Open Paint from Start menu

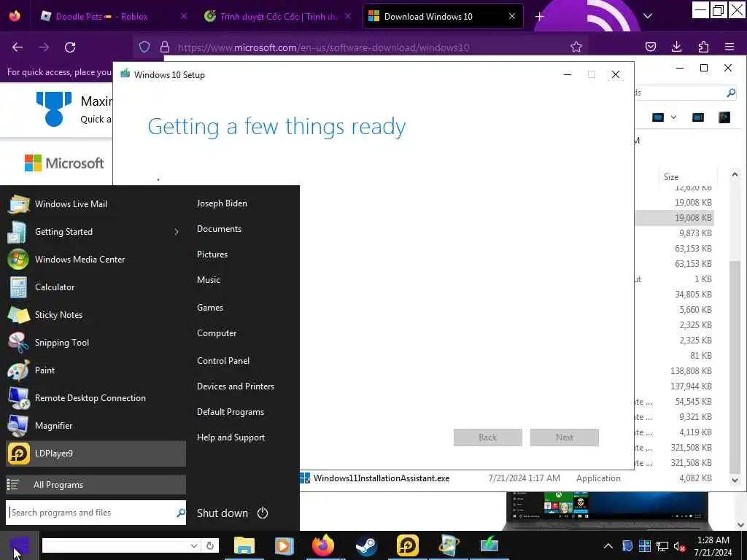96,370
